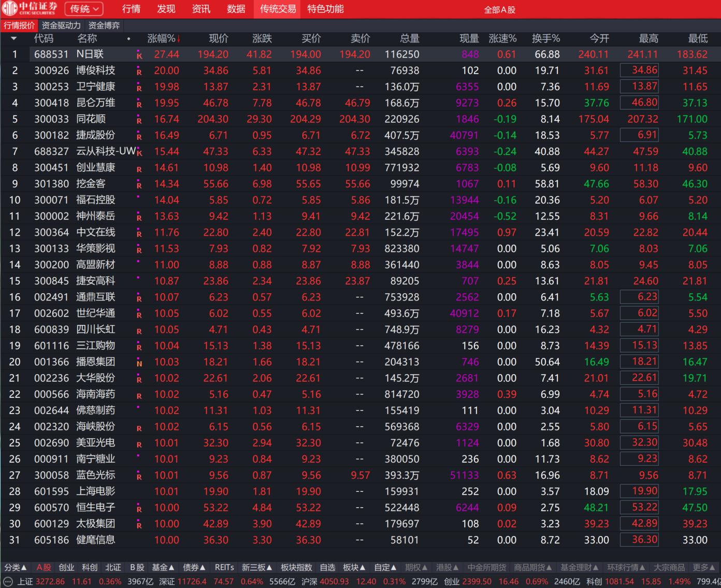Click the K marker beside N日联
This screenshot has height=588, width=721.
click(139, 56)
